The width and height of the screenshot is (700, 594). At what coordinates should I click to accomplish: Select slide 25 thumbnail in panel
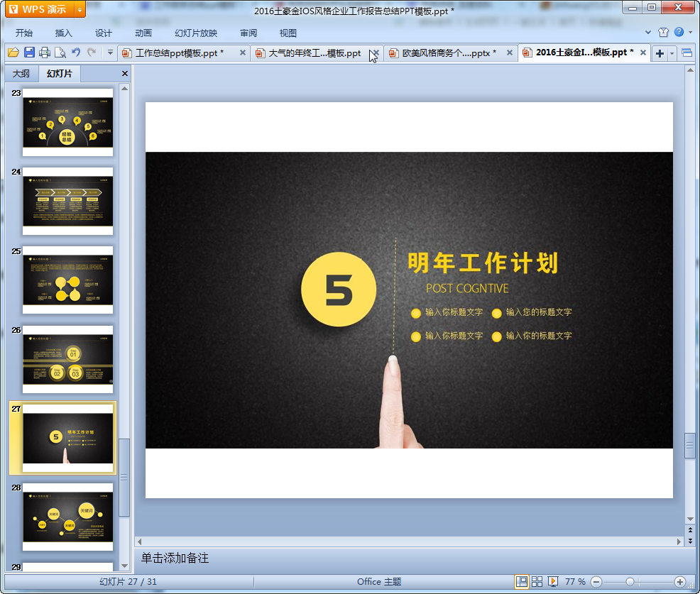[x=67, y=280]
